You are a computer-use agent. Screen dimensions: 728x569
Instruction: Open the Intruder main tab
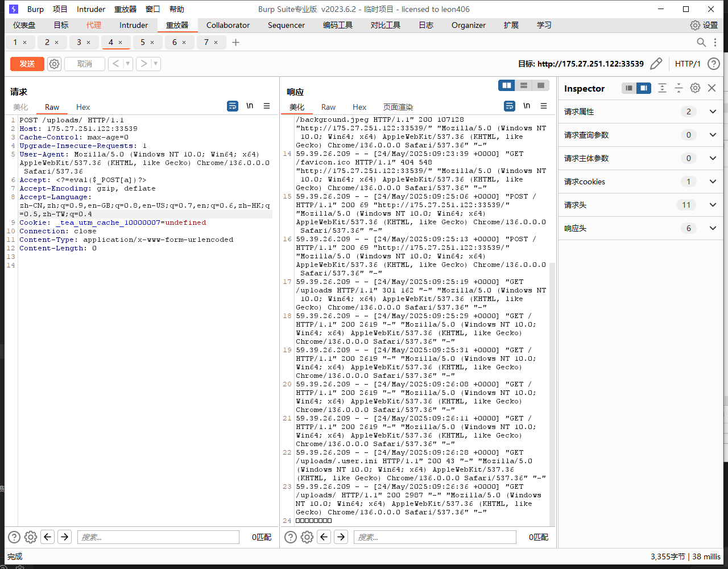pyautogui.click(x=134, y=25)
